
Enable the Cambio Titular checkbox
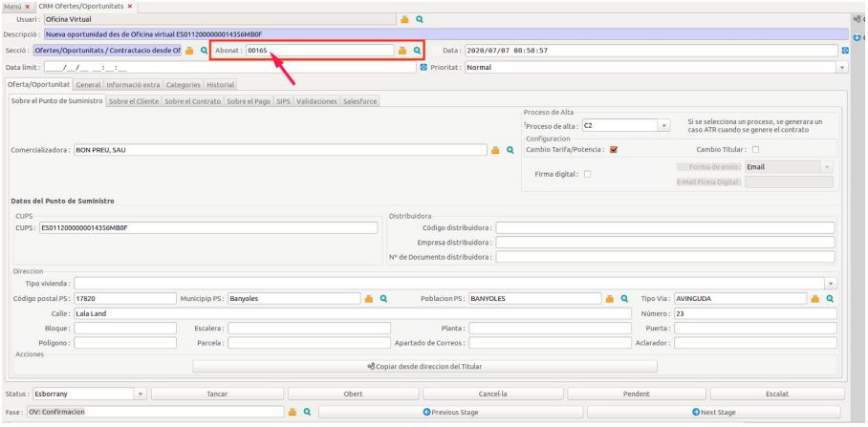pyautogui.click(x=755, y=149)
